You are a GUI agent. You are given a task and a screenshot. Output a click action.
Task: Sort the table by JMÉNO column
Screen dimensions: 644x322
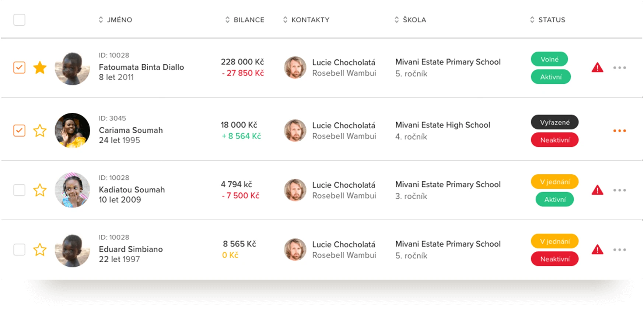115,20
